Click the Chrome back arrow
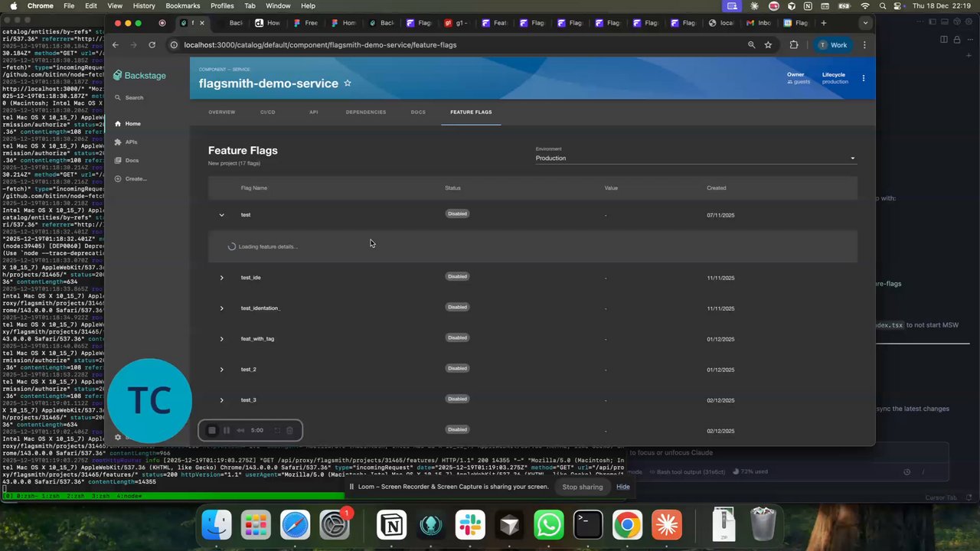 pos(116,44)
